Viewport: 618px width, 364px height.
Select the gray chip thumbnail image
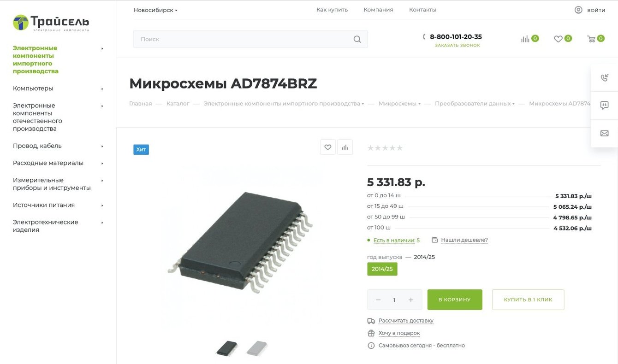(257, 348)
